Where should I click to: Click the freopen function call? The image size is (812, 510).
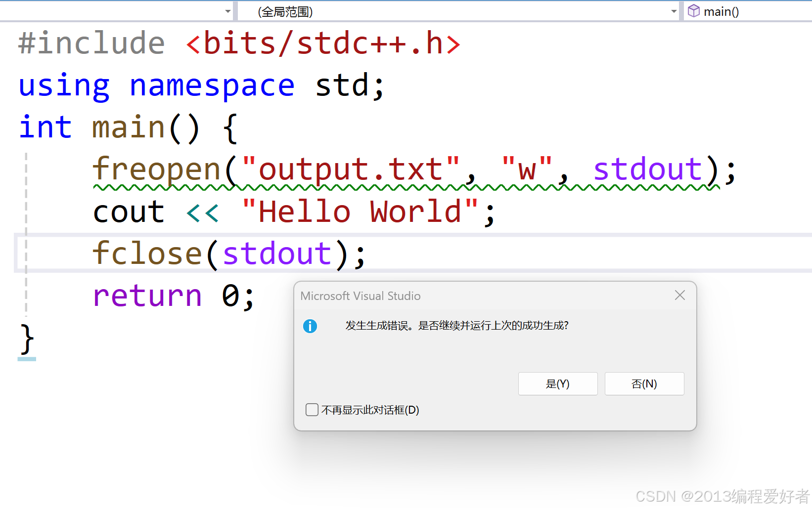coord(157,170)
